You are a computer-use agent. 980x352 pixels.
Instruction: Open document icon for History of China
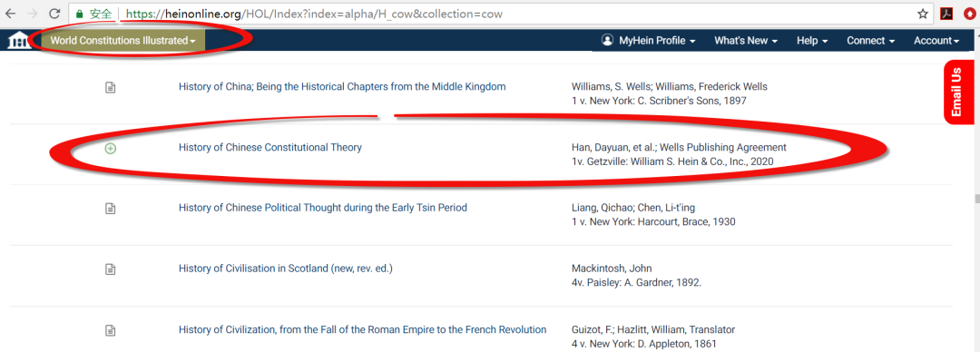pyautogui.click(x=110, y=87)
